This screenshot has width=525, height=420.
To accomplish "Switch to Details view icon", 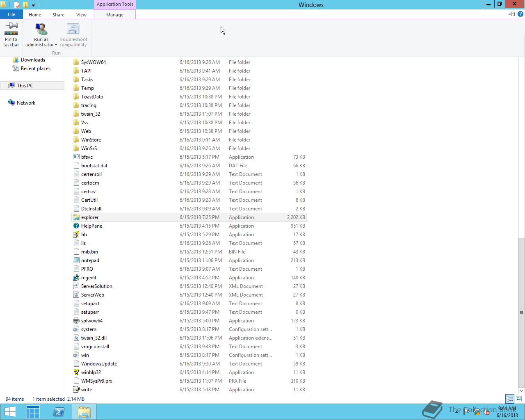I will (x=510, y=399).
